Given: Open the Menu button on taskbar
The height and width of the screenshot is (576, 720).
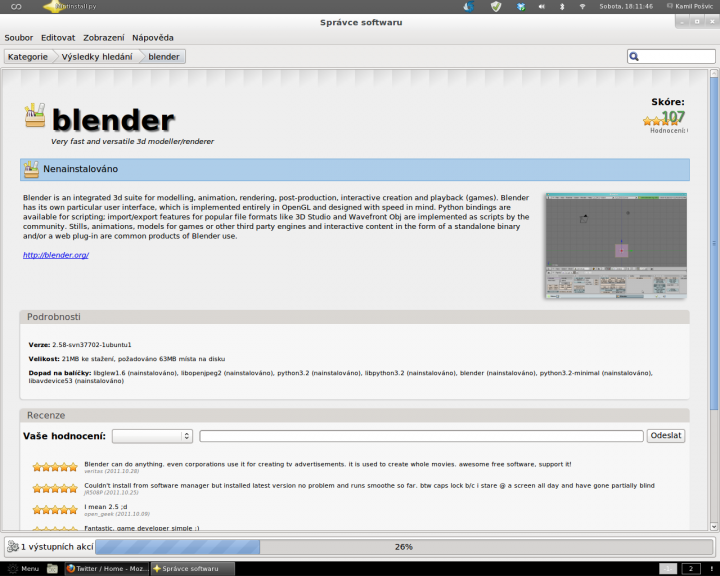Looking at the screenshot, I should coord(24,569).
